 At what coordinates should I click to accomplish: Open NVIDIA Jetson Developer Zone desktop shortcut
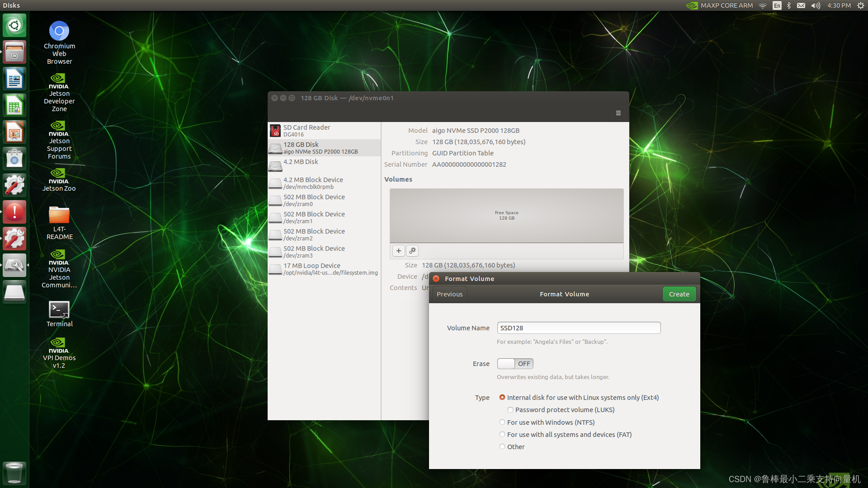pos(59,92)
